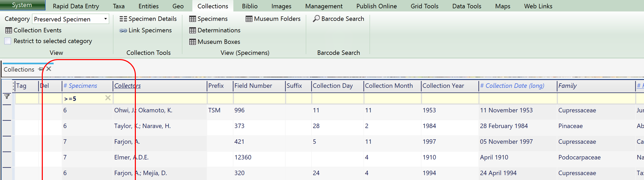The height and width of the screenshot is (180, 644).
Task: Sort by Collectors column header
Action: coord(160,86)
